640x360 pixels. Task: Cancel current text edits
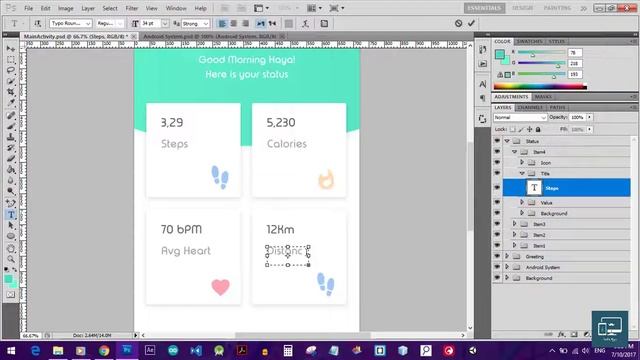458,23
